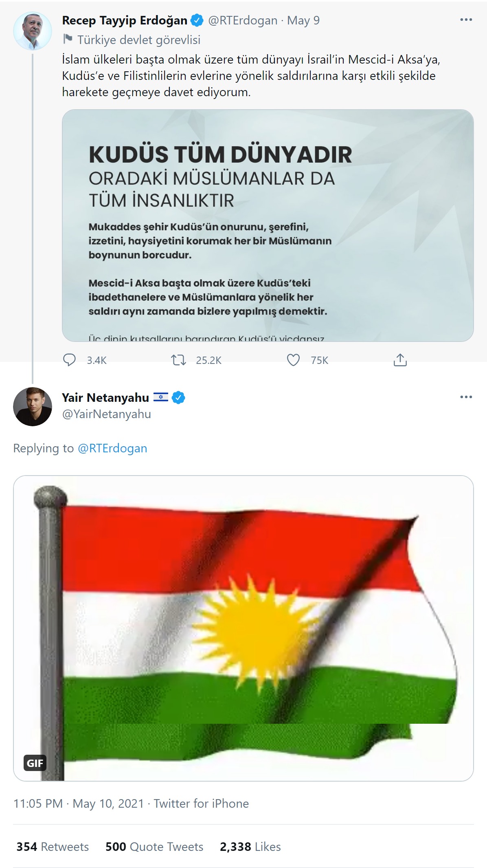Screen dimensions: 487x868
Task: Click the reply icon on Erdoğan's tweet
Action: coord(70,360)
